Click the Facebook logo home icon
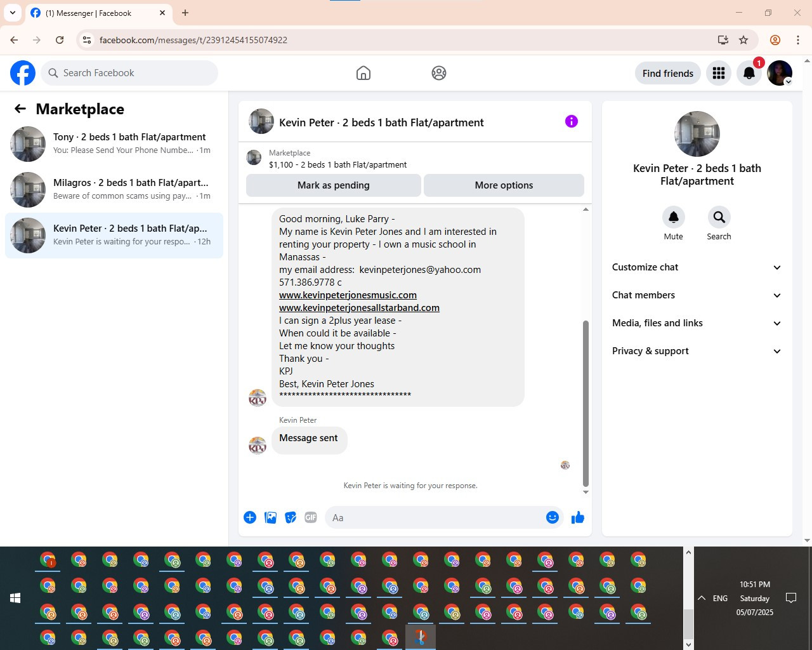Image resolution: width=812 pixels, height=650 pixels. click(x=23, y=73)
